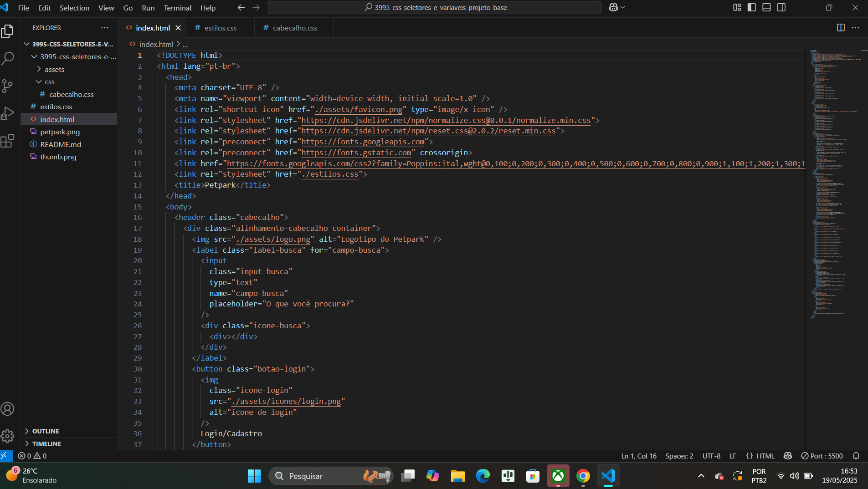868x489 pixels.
Task: Expand the assets folder
Action: click(54, 69)
